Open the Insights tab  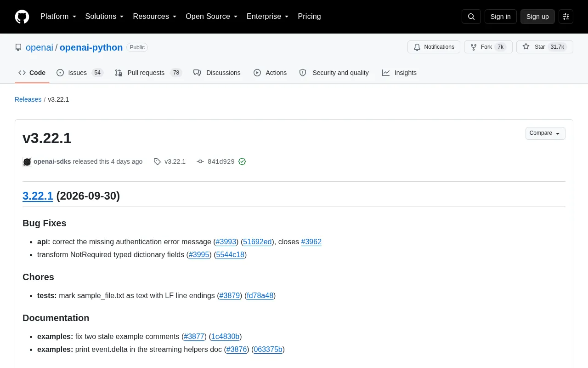tap(399, 73)
